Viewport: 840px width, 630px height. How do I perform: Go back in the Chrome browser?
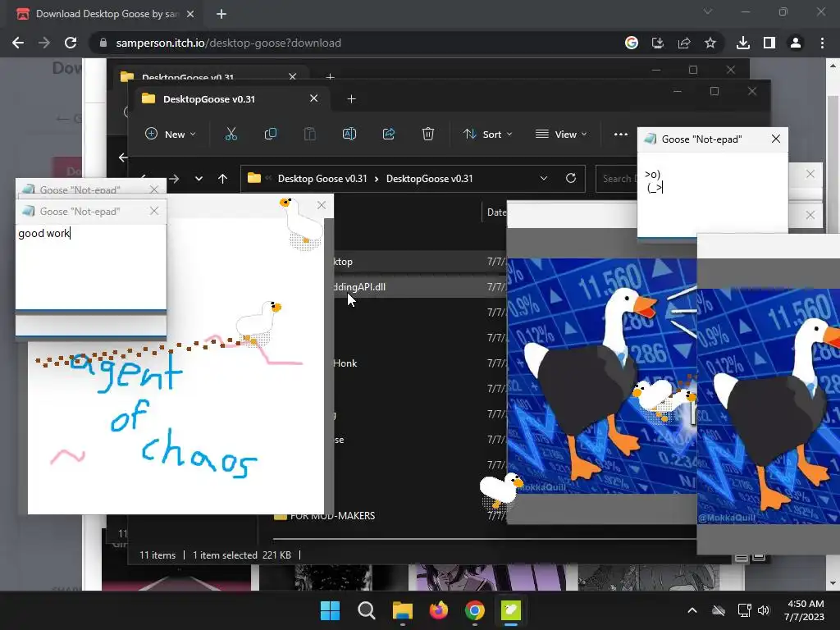pos(18,43)
